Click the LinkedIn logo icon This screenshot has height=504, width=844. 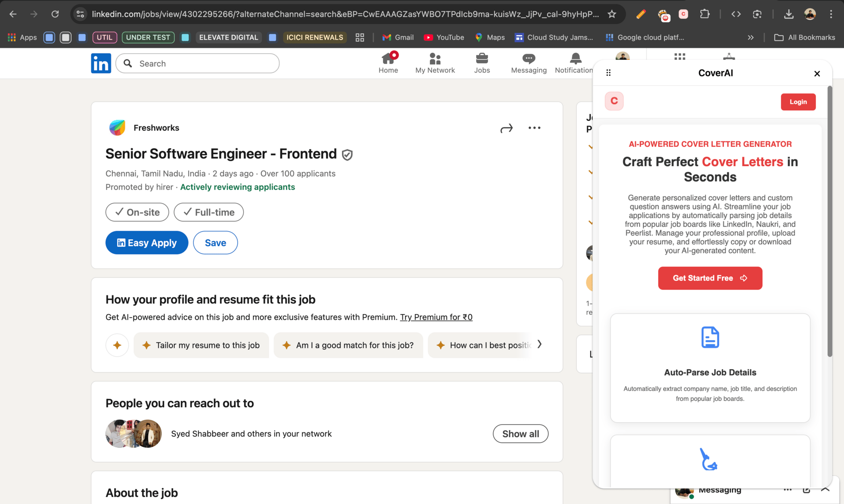[x=101, y=63]
